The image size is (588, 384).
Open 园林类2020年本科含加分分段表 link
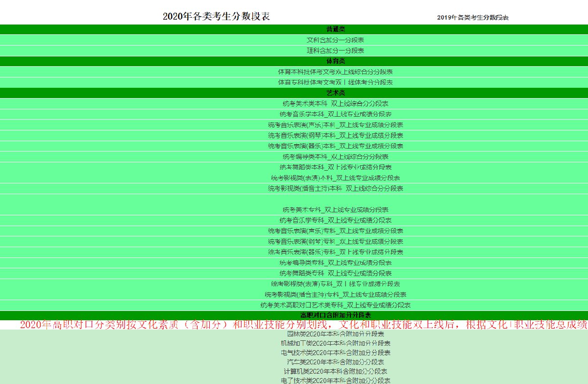pos(335,334)
